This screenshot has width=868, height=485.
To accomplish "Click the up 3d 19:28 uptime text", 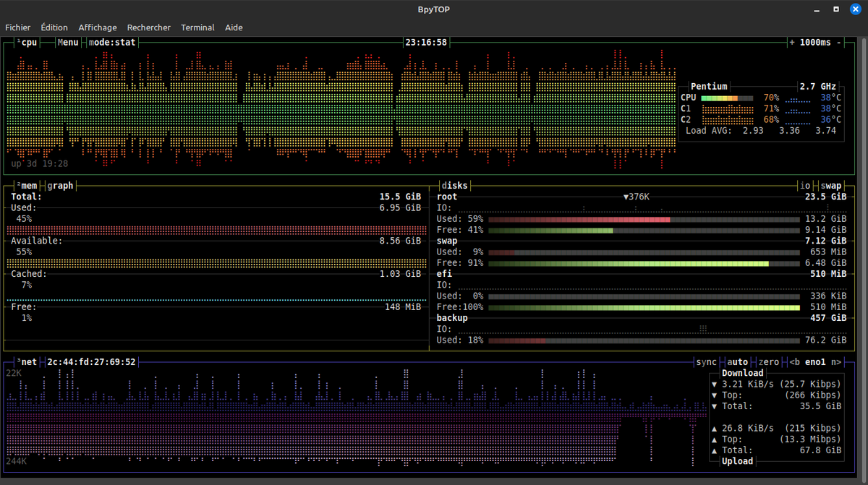I will point(40,163).
